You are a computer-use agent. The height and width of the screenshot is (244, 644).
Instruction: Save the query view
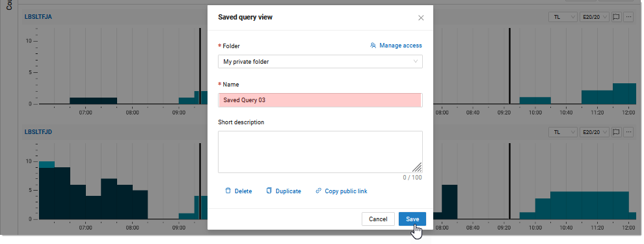click(412, 219)
